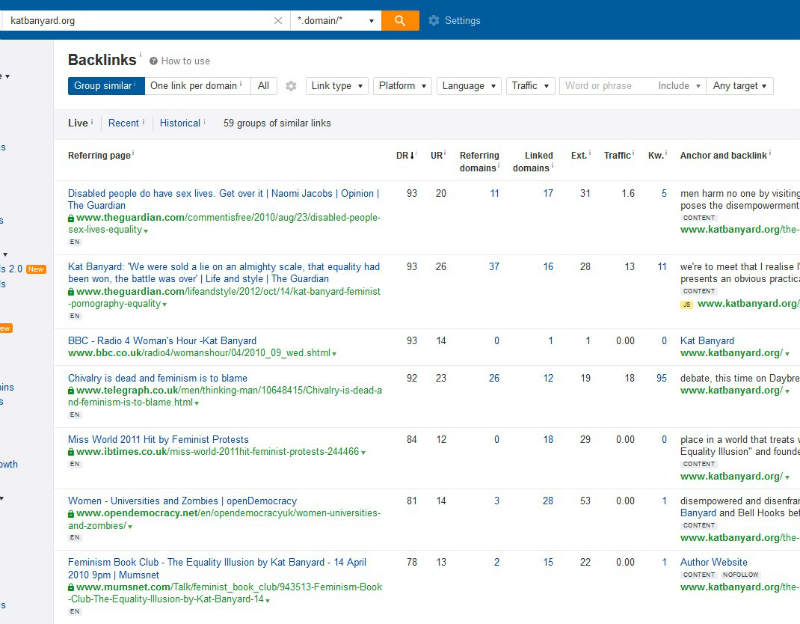Click linked domains value 28
This screenshot has height=624, width=800.
click(548, 501)
